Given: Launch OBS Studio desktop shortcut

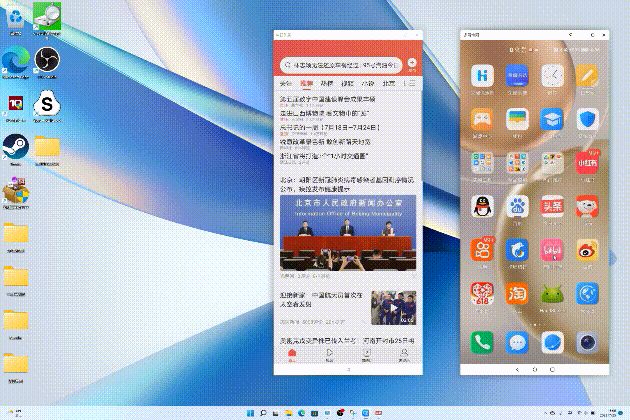Looking at the screenshot, I should (45, 60).
